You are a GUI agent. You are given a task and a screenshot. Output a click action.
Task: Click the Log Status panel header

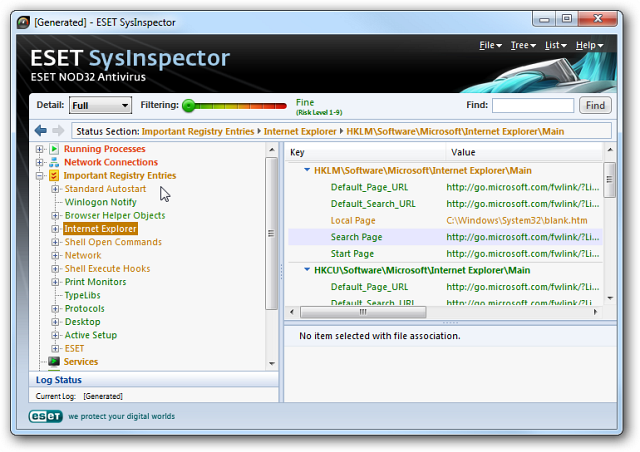pos(154,380)
